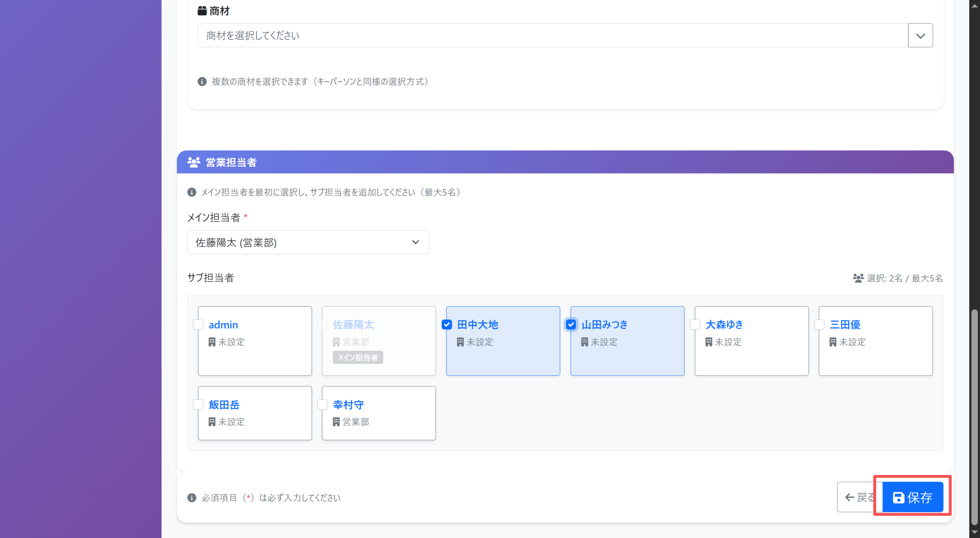The width and height of the screenshot is (980, 538).
Task: Click the メイン担当者 badge on 佐藤陽太 card
Action: [358, 357]
